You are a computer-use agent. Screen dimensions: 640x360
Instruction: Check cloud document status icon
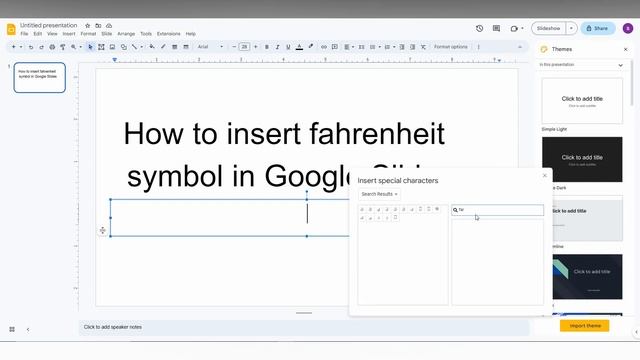tap(109, 25)
